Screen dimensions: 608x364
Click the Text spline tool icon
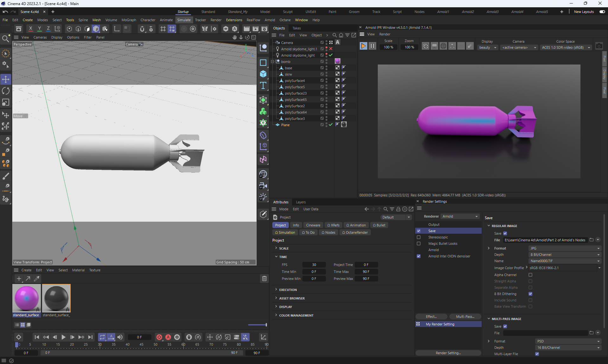coord(263,86)
